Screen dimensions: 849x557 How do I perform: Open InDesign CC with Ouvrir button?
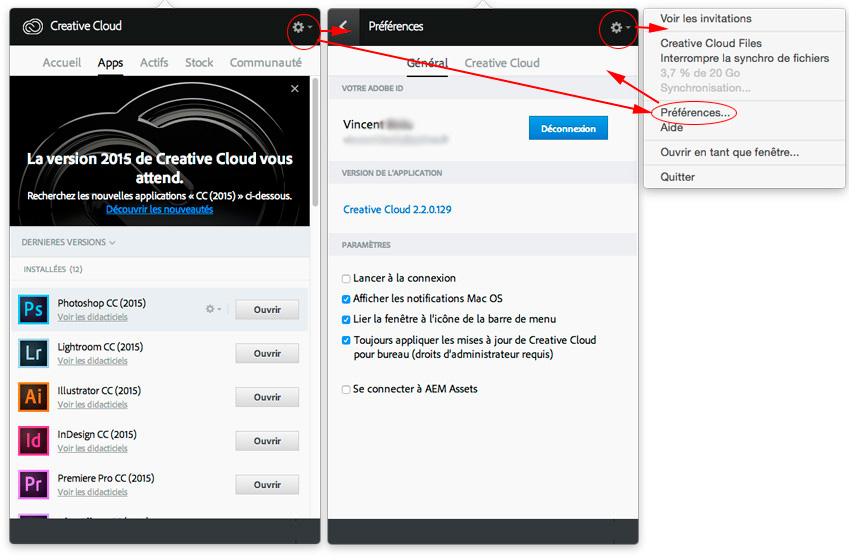pos(267,441)
